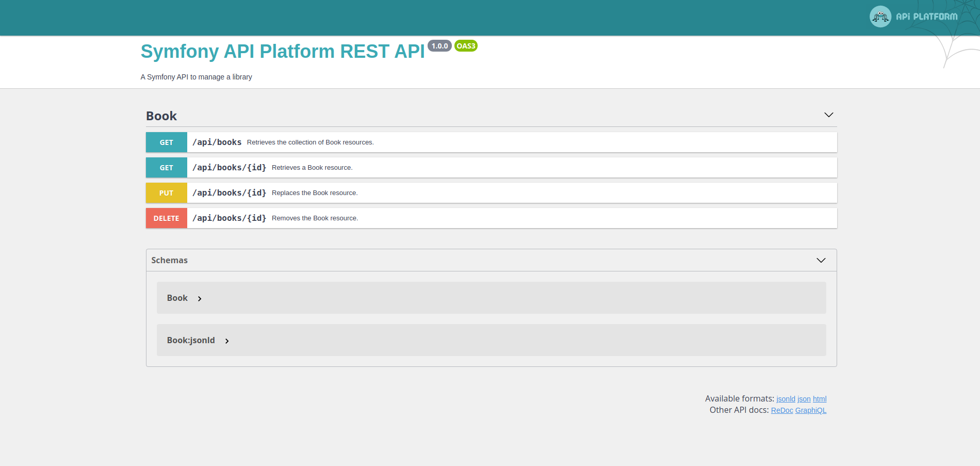Open the json format link
Image resolution: width=980 pixels, height=466 pixels.
pyautogui.click(x=804, y=399)
